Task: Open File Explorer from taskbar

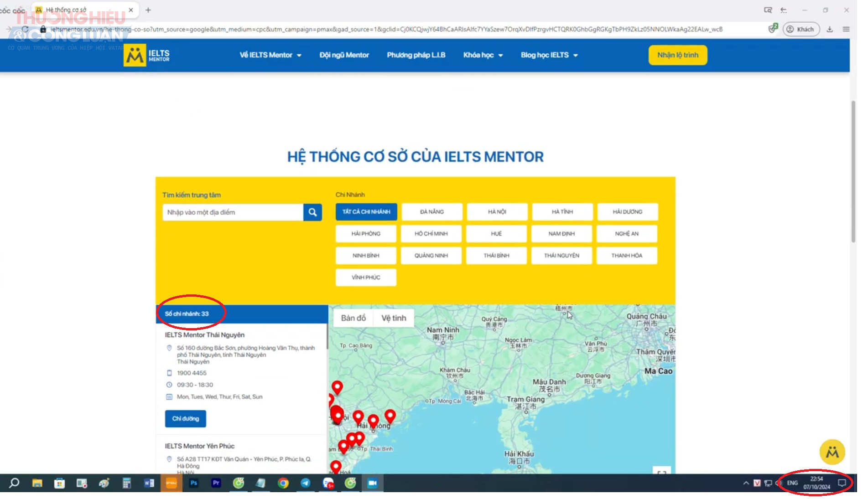Action: (x=37, y=483)
